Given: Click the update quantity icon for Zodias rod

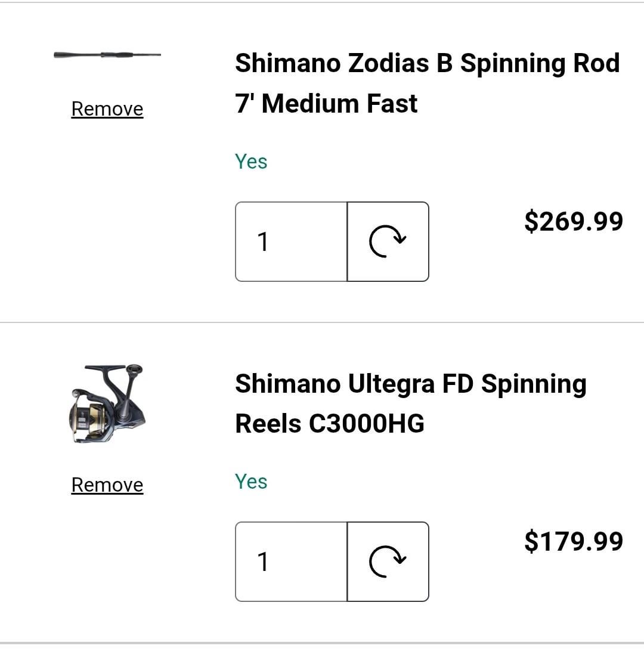Looking at the screenshot, I should [388, 241].
